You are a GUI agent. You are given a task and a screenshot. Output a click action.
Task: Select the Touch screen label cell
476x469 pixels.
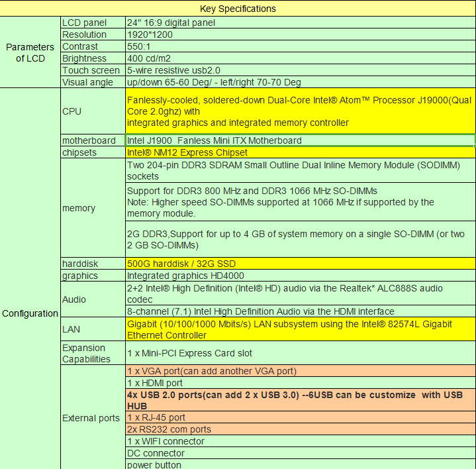(x=93, y=70)
